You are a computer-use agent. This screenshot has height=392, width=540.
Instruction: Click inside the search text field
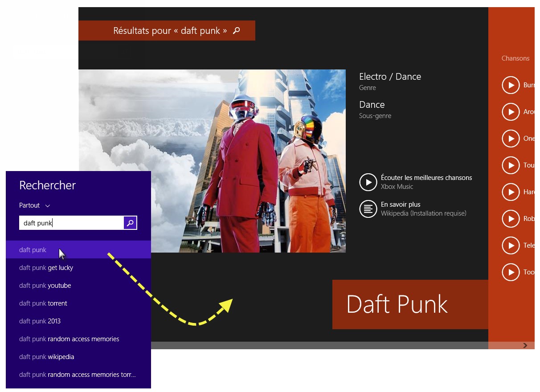tap(71, 223)
